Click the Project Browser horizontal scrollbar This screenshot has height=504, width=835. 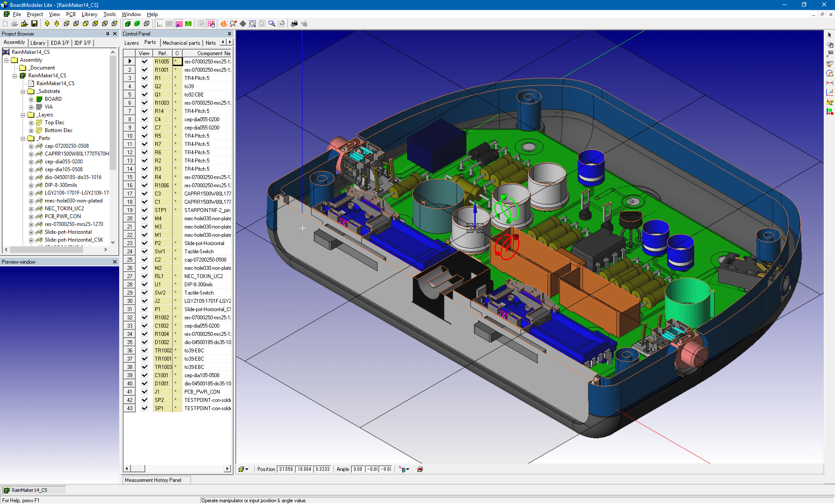coord(56,250)
